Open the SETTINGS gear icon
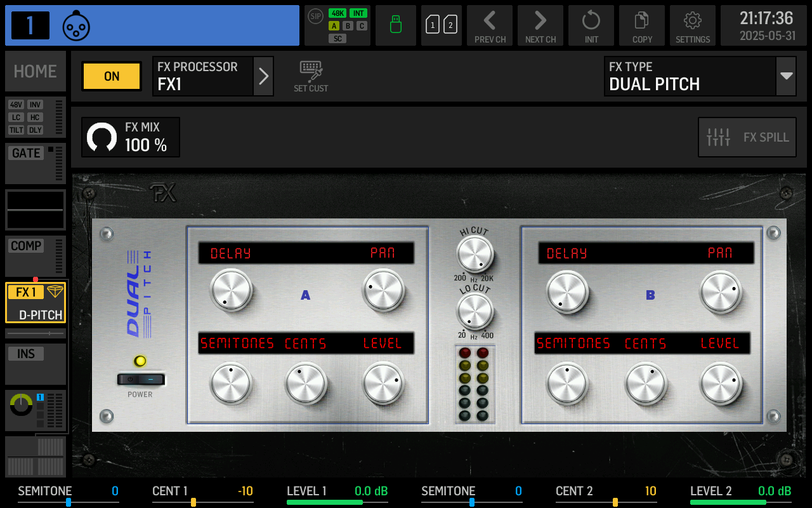The height and width of the screenshot is (508, 812). [692, 25]
